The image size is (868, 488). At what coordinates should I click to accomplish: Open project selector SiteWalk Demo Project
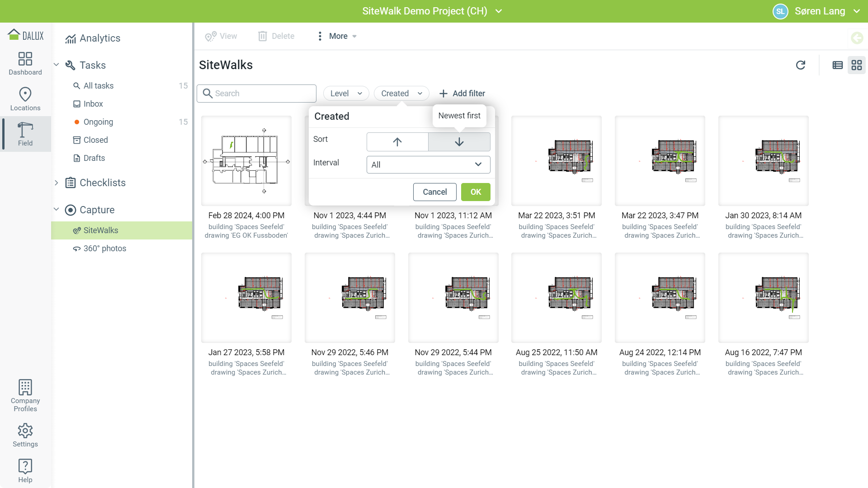[x=432, y=11]
